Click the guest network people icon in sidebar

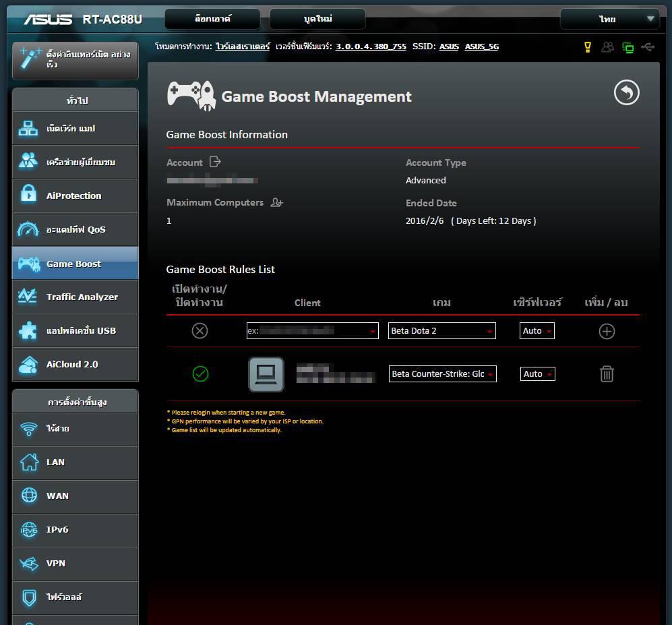(28, 161)
